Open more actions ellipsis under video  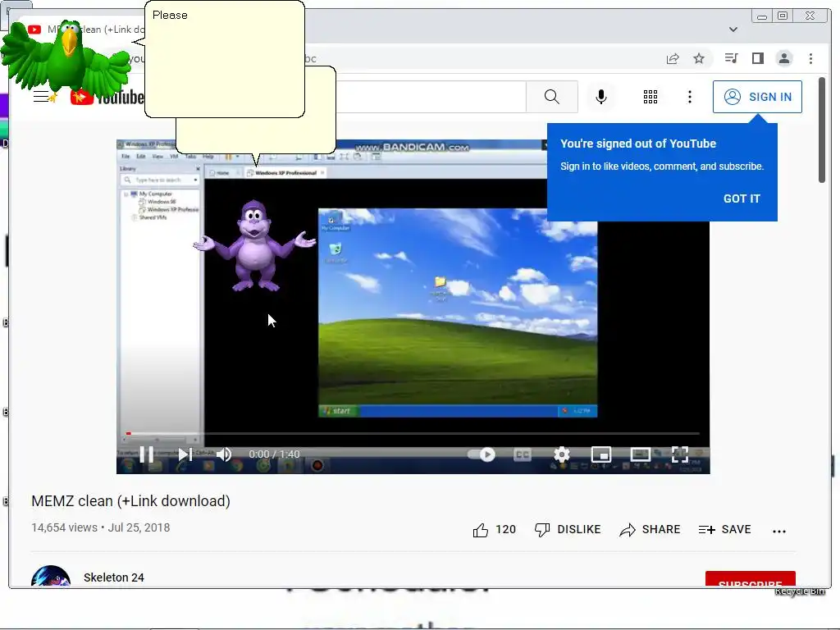(x=779, y=531)
